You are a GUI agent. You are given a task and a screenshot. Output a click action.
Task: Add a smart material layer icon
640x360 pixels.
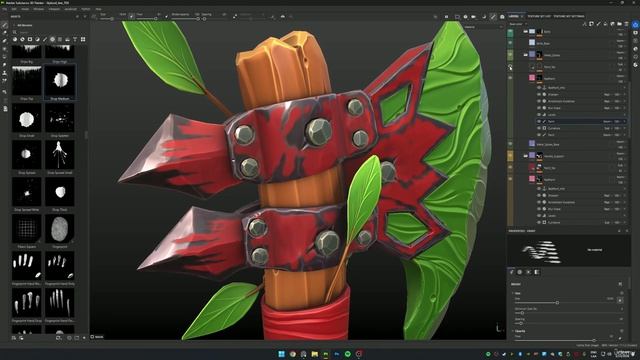[612, 24]
